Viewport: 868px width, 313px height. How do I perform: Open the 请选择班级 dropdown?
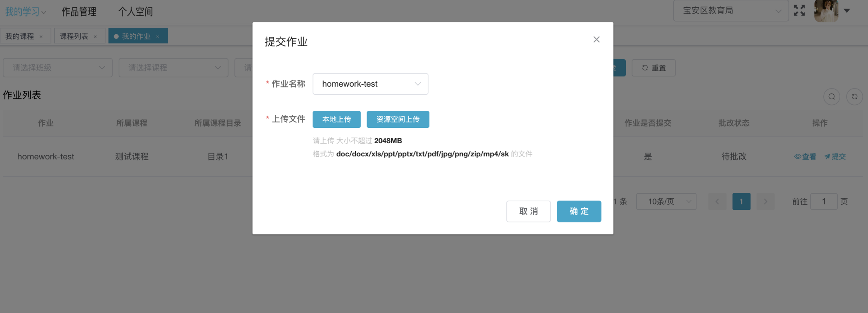58,68
